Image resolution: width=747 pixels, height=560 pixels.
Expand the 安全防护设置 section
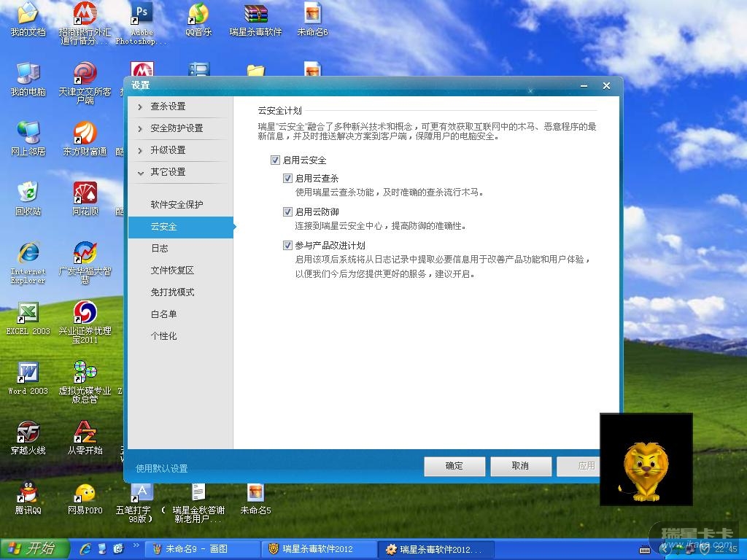pyautogui.click(x=181, y=128)
